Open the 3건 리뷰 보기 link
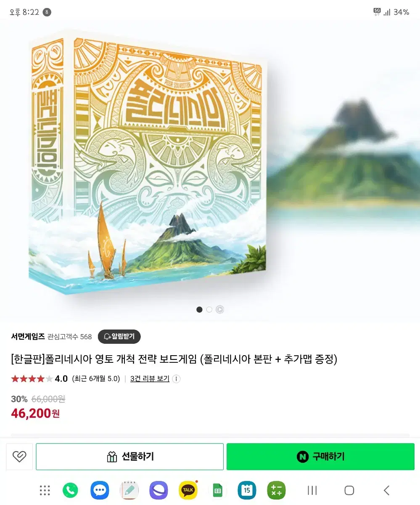 coord(150,379)
